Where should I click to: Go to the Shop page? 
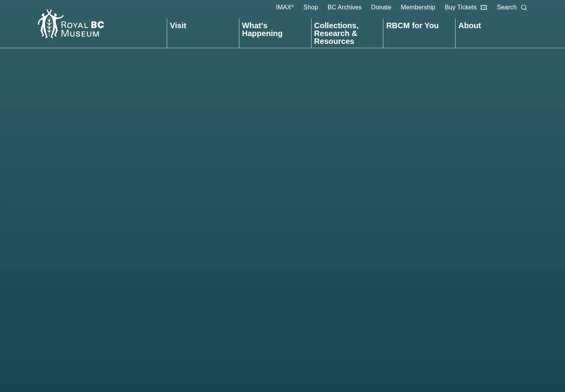(310, 7)
